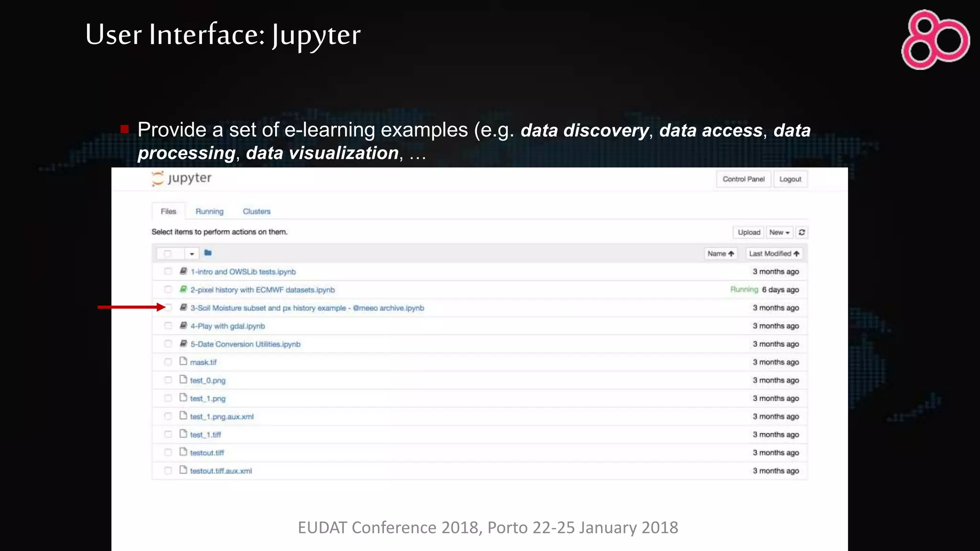This screenshot has width=980, height=551.
Task: Click file icon beside mask.tif
Action: click(x=183, y=362)
